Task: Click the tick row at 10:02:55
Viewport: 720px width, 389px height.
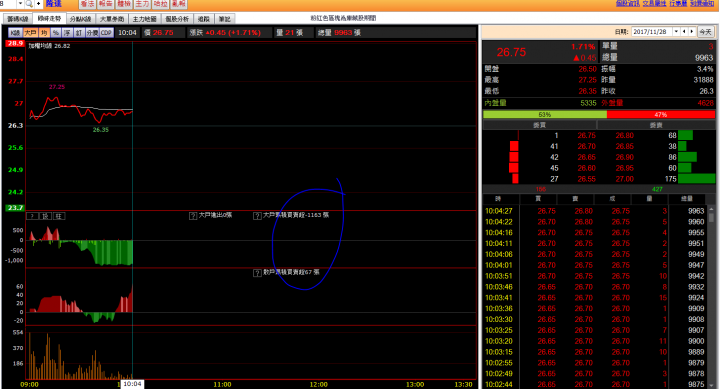Action: pos(595,363)
